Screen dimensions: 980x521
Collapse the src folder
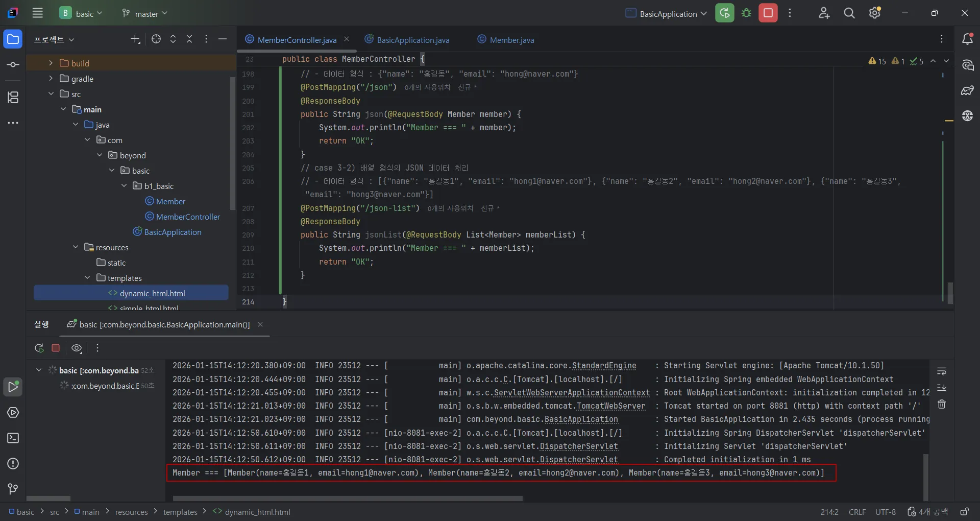[x=51, y=93]
